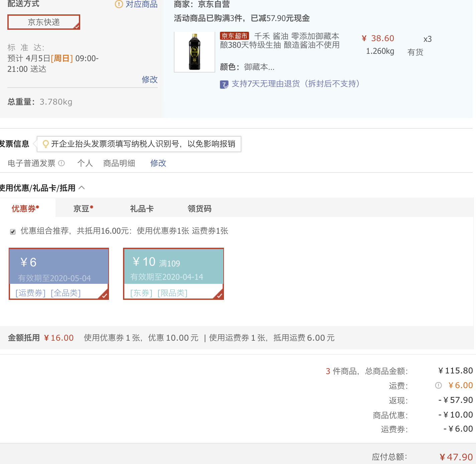Click 总重量 3.780kg text

coord(40,102)
